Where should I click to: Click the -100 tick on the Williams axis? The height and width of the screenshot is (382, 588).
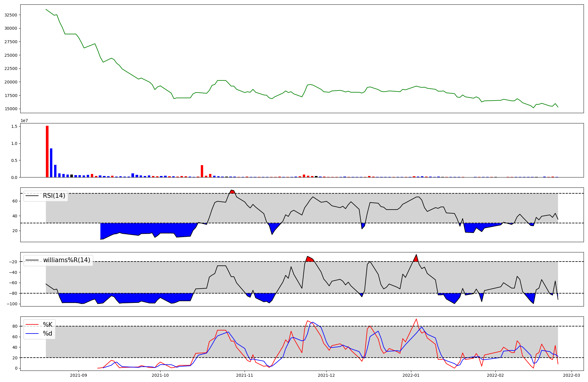(12, 304)
